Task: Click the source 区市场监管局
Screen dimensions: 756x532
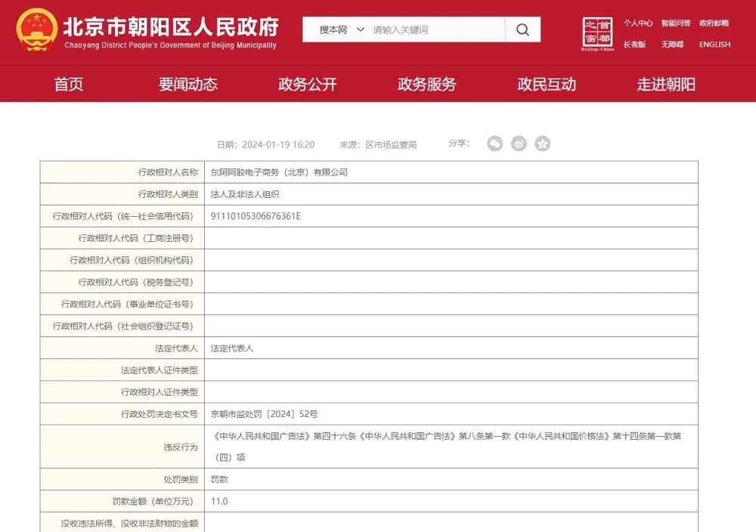Action: [391, 144]
